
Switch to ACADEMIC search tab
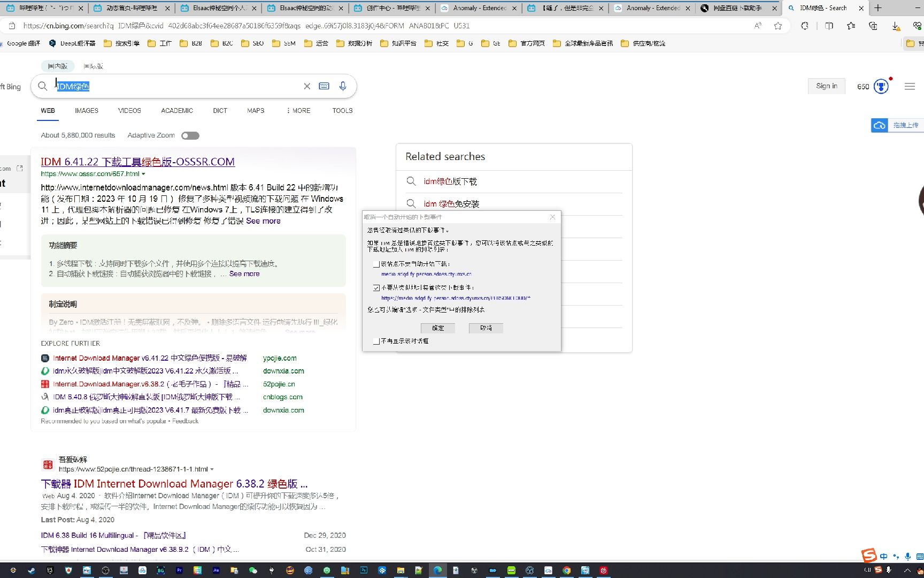click(177, 111)
